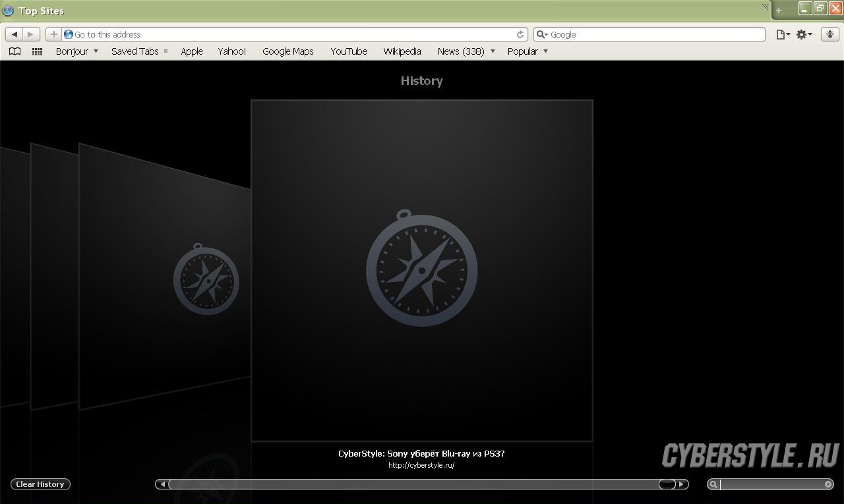Click the history scrollbar thumb
This screenshot has height=504, width=844.
pyautogui.click(x=667, y=484)
